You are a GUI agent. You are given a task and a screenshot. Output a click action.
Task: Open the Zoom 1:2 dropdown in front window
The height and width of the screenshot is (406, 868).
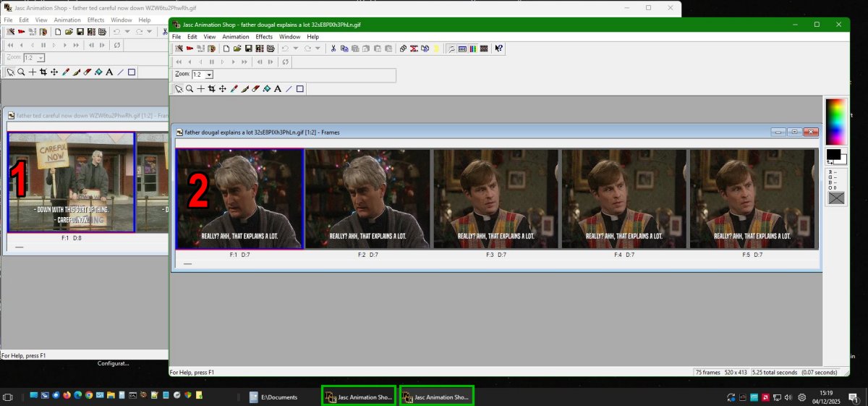(209, 75)
